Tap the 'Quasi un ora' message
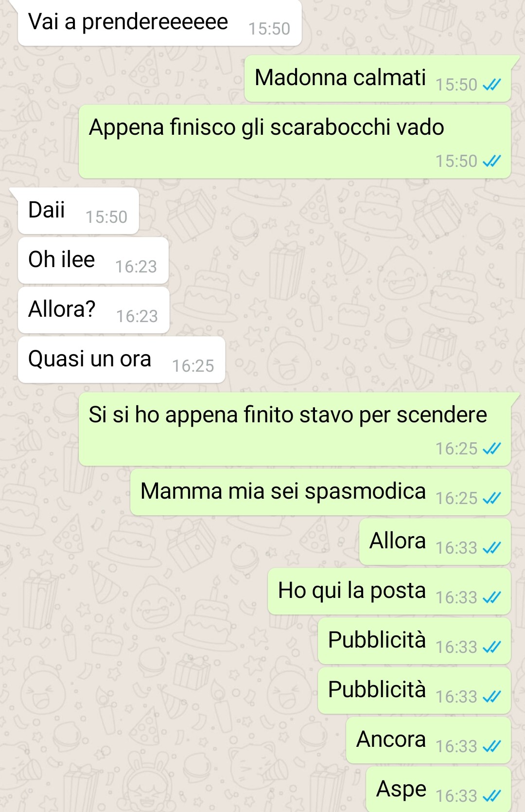The width and height of the screenshot is (525, 812). pos(122,360)
